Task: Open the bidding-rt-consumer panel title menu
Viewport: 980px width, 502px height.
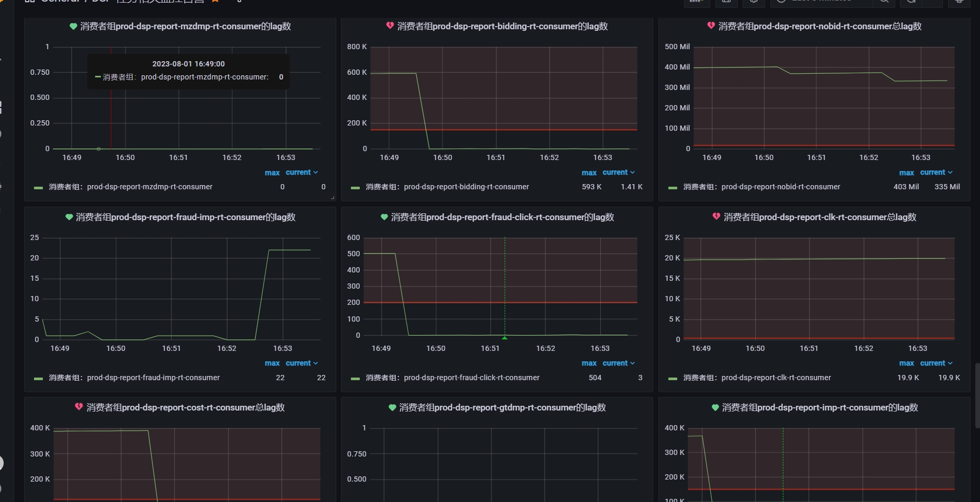Action: point(503,26)
